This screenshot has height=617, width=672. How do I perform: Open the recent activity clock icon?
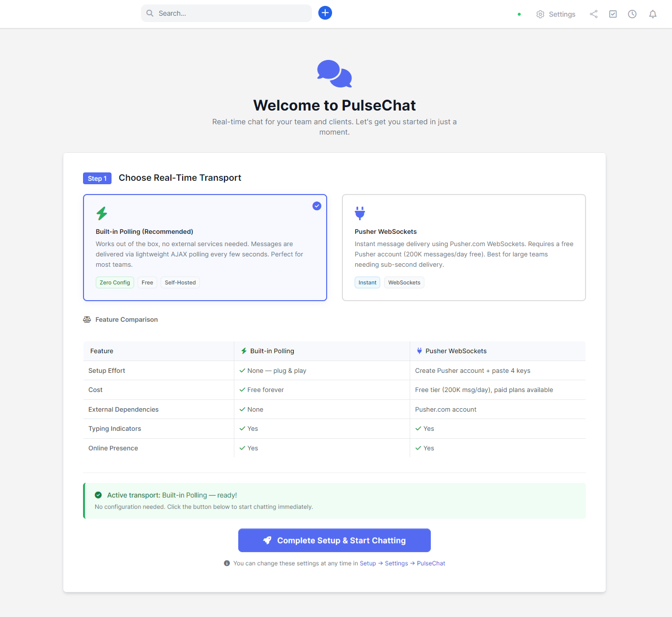click(x=632, y=14)
